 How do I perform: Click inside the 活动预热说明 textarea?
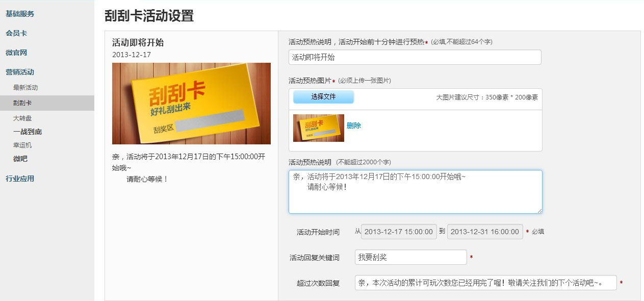pyautogui.click(x=416, y=192)
